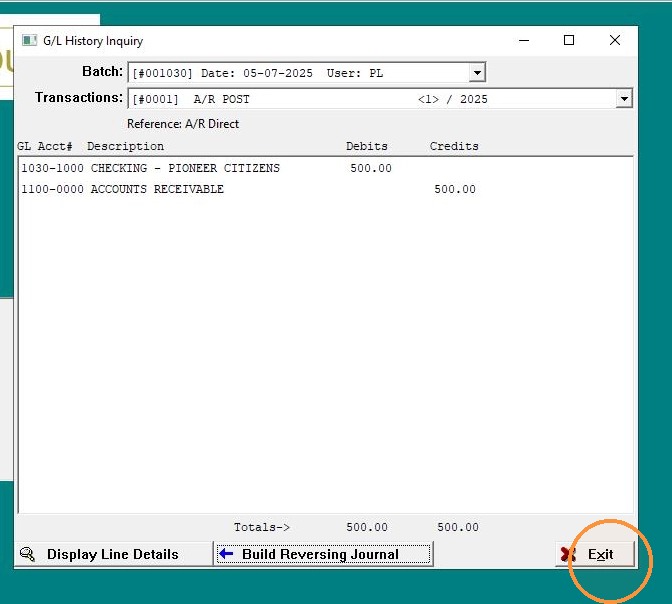
Task: Click Build Reversing Journal button
Action: (x=324, y=554)
